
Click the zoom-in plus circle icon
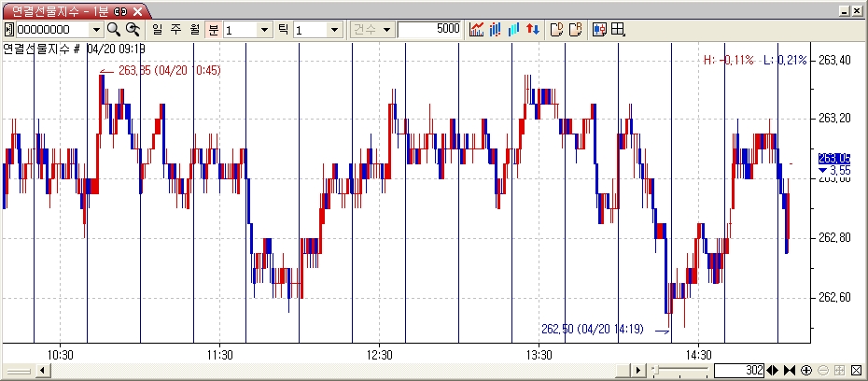(x=806, y=371)
